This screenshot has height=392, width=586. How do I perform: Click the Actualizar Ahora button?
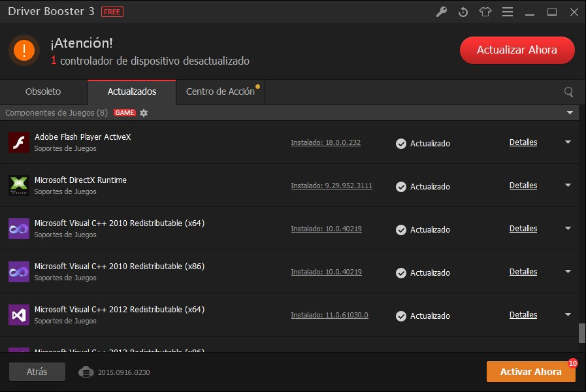click(517, 50)
